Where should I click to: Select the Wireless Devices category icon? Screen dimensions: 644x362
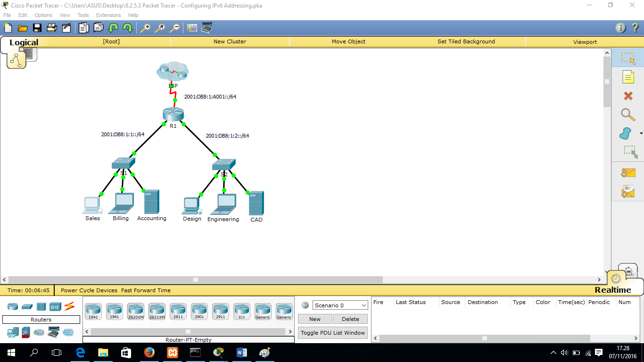pos(55,307)
